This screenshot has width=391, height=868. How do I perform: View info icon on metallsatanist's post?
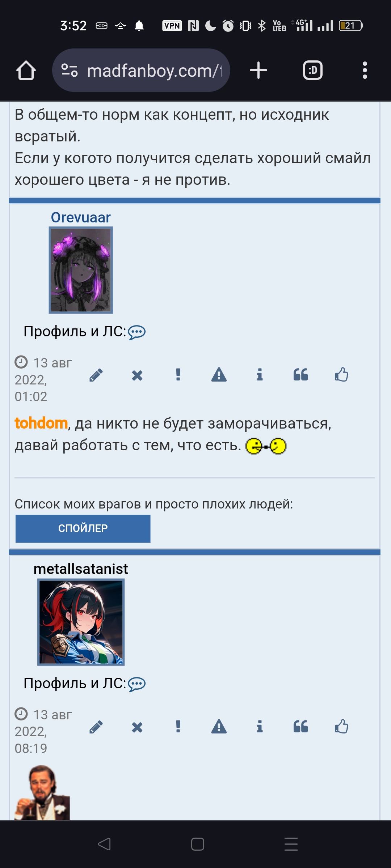point(260,727)
